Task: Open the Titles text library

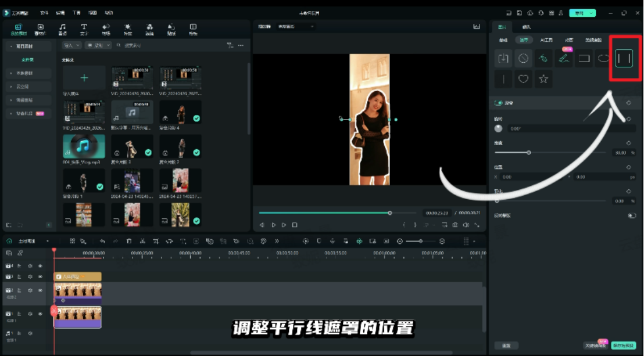Action: [84, 30]
